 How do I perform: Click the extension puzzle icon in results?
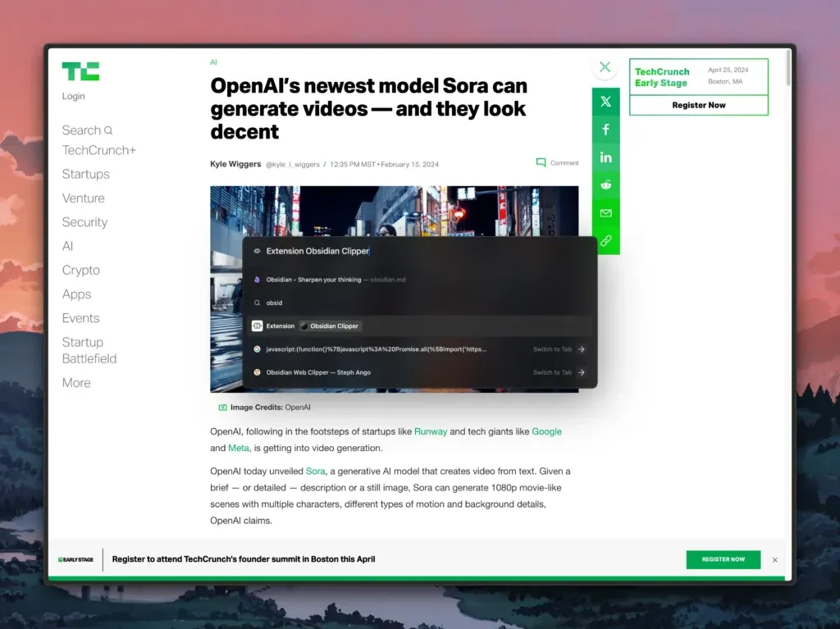click(x=257, y=326)
